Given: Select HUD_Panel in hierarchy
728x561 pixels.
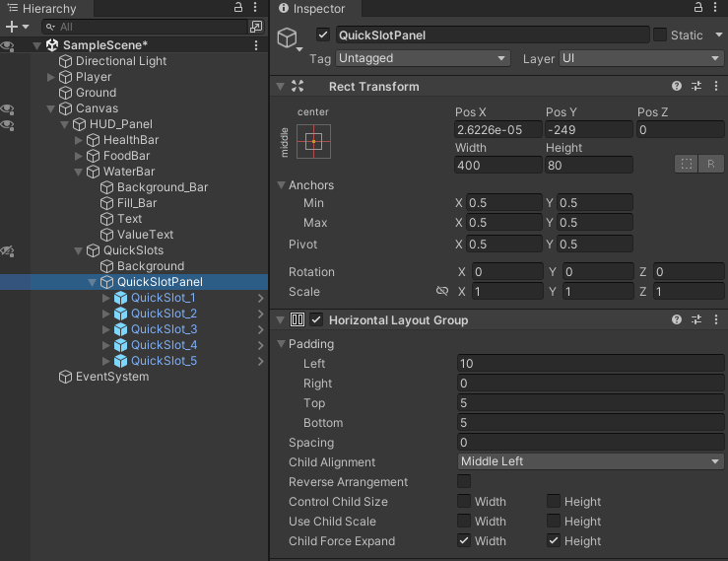Looking at the screenshot, I should [x=121, y=124].
